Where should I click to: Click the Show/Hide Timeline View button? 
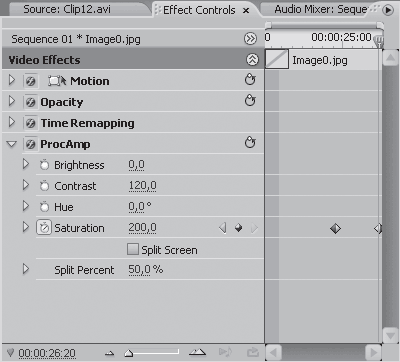coord(250,39)
